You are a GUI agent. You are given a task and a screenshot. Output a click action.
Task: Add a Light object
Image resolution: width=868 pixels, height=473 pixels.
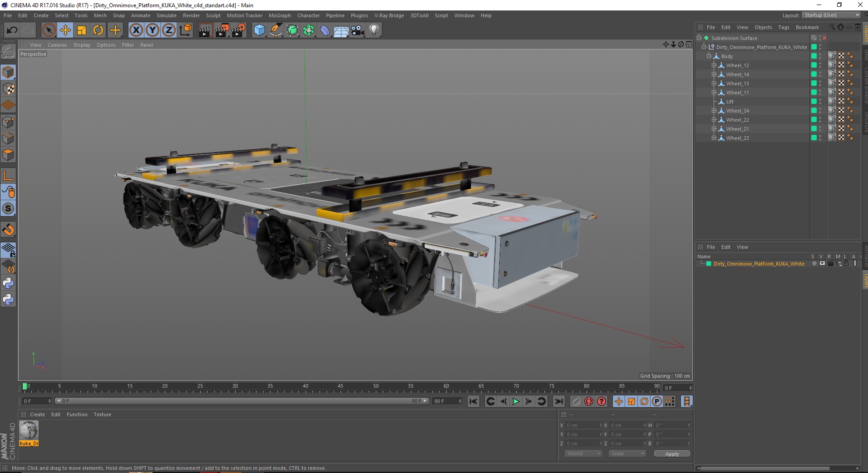pos(374,30)
